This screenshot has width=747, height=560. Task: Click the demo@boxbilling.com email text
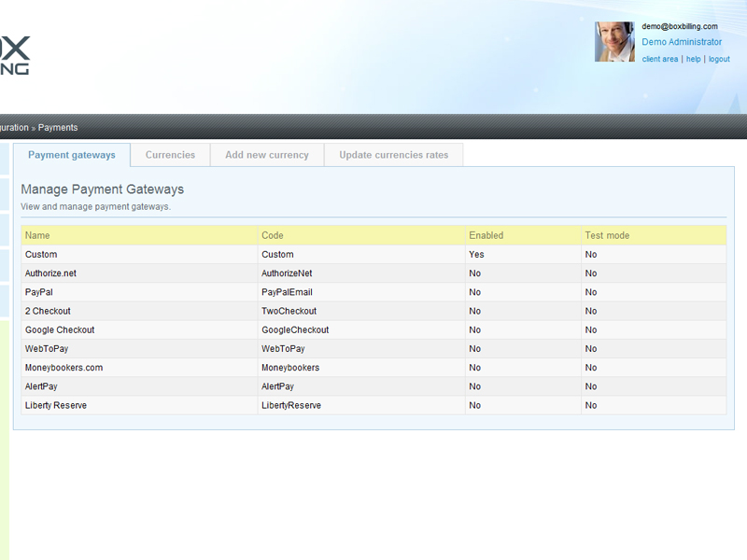680,26
